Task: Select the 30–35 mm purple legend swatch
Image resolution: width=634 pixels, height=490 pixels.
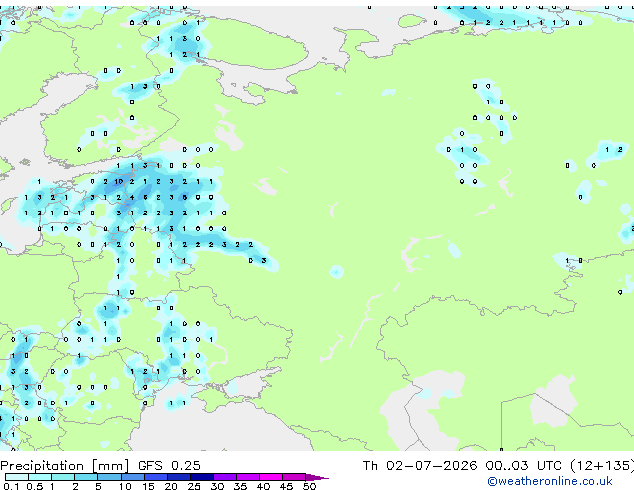Action: pos(225,477)
